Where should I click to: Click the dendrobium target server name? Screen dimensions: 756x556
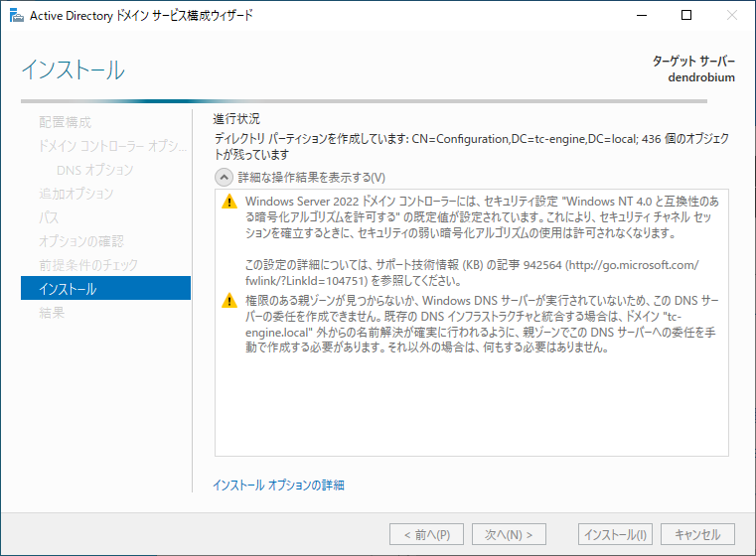pyautogui.click(x=701, y=77)
